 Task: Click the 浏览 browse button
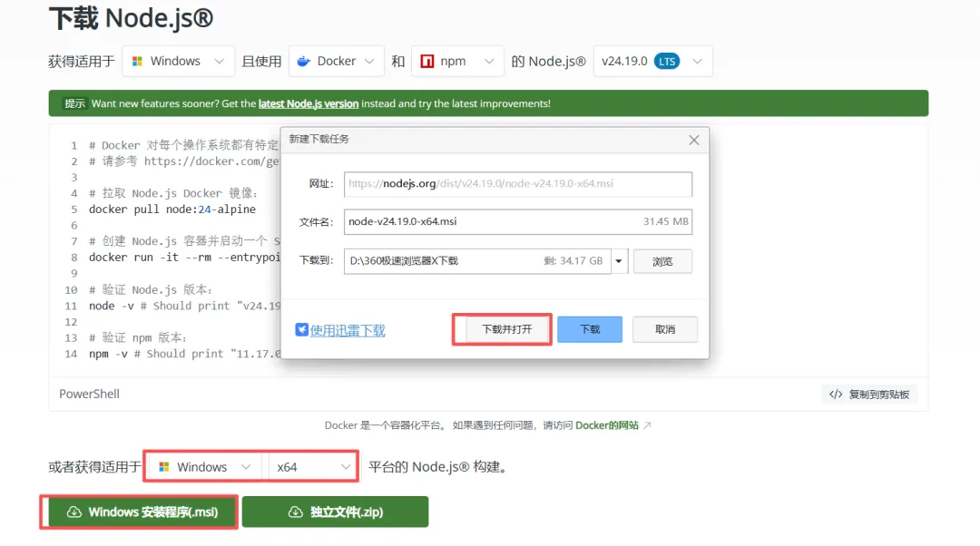click(662, 261)
